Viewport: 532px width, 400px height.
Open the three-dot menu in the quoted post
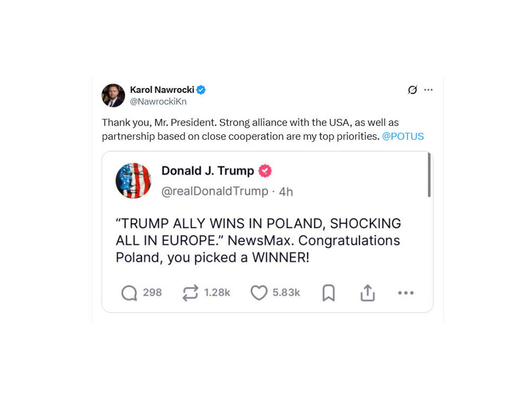406,293
